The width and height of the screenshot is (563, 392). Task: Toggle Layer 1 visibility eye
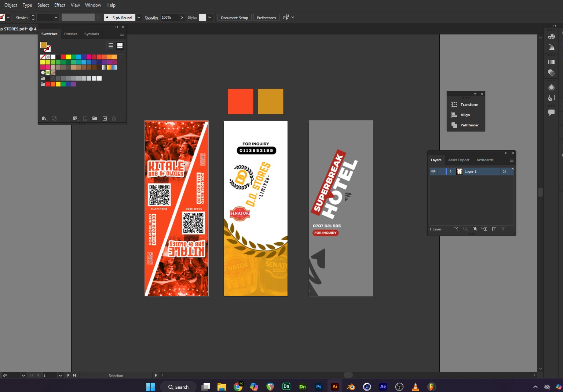[434, 171]
